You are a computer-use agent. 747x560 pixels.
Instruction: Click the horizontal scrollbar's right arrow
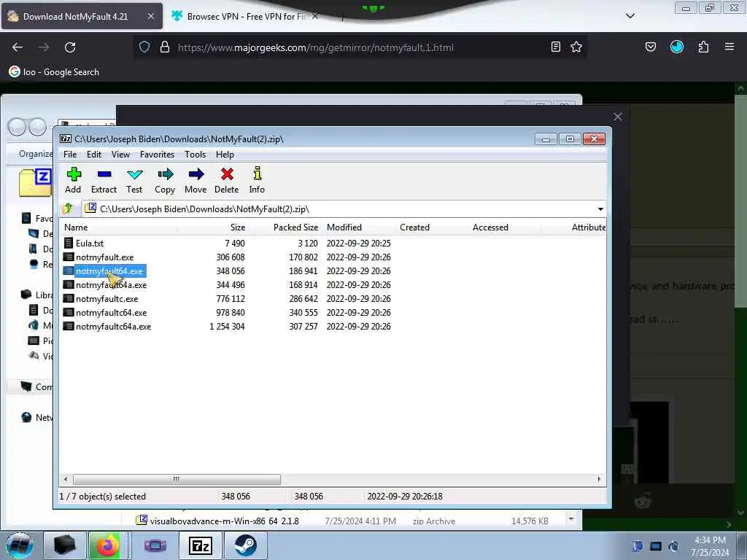click(599, 479)
